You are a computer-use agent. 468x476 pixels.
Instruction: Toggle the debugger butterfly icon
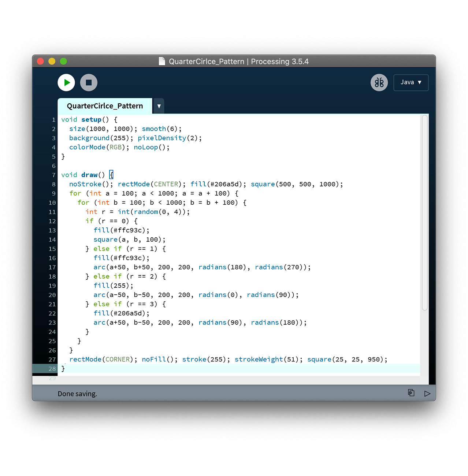(379, 82)
